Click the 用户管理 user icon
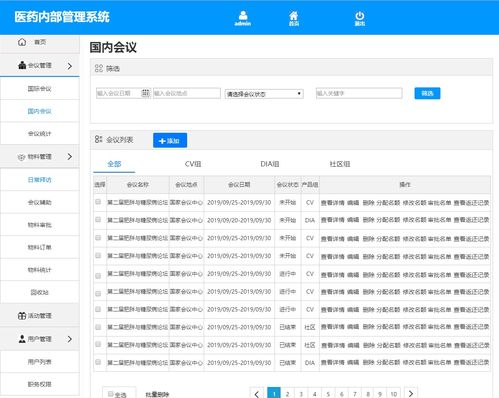The image size is (499, 398). tap(22, 339)
